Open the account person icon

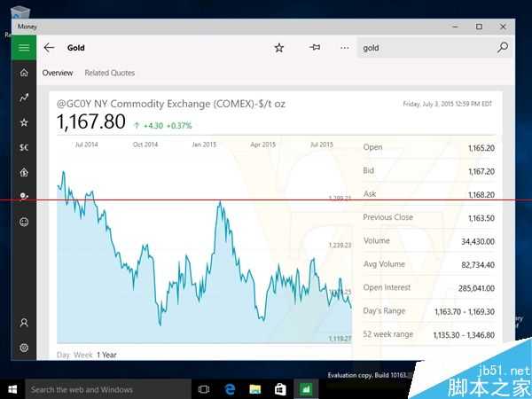pyautogui.click(x=24, y=323)
